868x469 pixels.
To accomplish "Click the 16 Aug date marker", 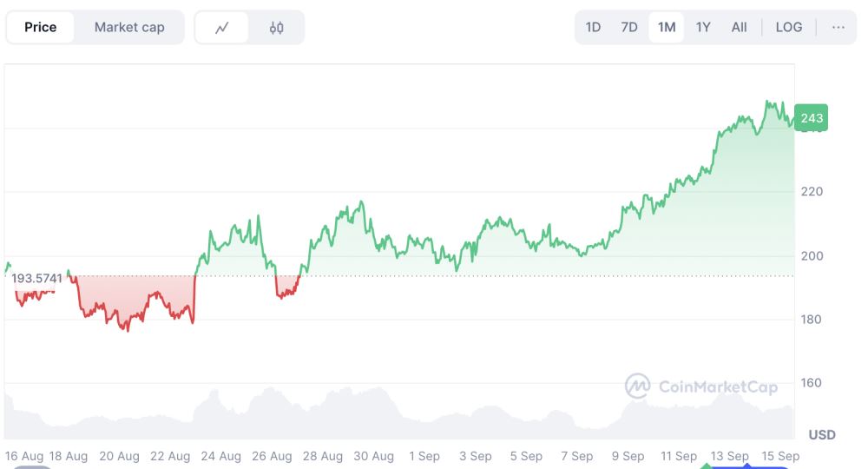I will coord(24,456).
